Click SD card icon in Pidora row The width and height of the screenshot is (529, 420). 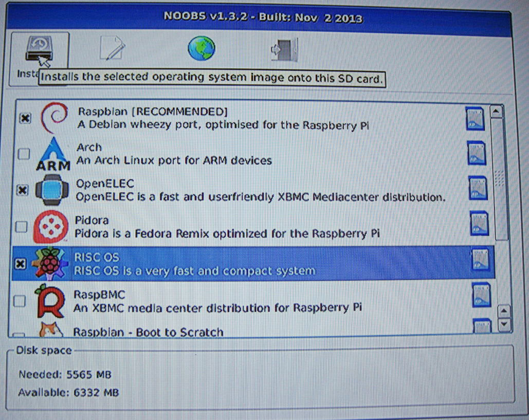coord(480,223)
